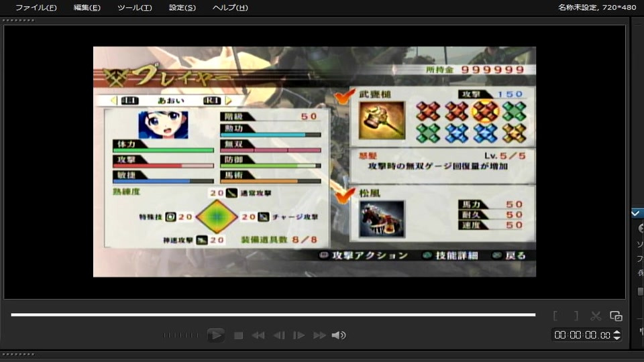The width and height of the screenshot is (644, 362).
Task: Click the scissors cut icon
Action: click(596, 316)
